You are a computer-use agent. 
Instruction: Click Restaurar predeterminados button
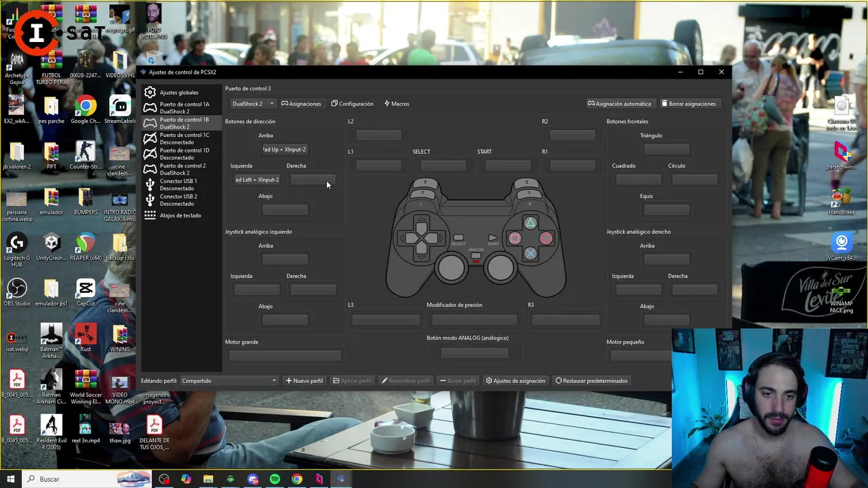pos(591,381)
